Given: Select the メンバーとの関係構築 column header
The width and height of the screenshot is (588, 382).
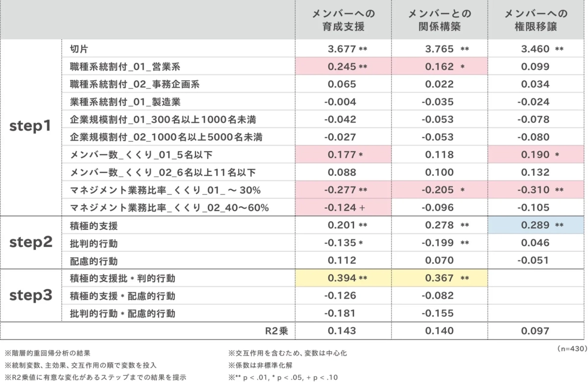Looking at the screenshot, I should pyautogui.click(x=440, y=20).
